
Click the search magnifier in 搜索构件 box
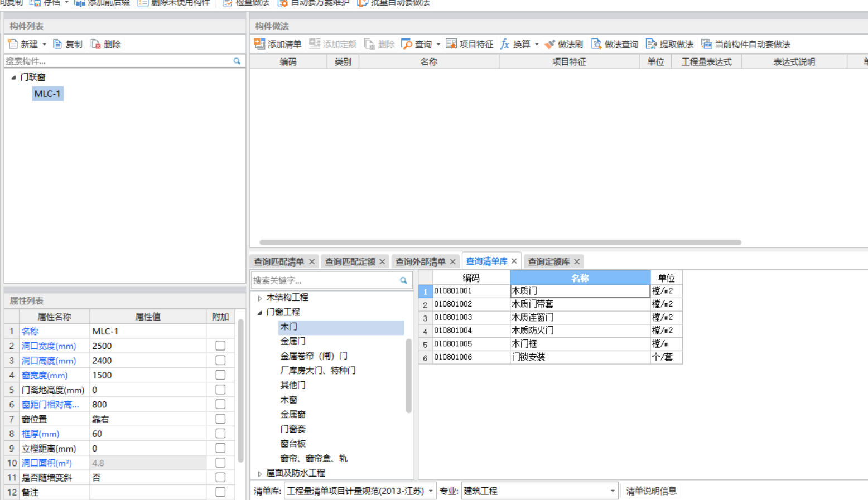pyautogui.click(x=237, y=61)
